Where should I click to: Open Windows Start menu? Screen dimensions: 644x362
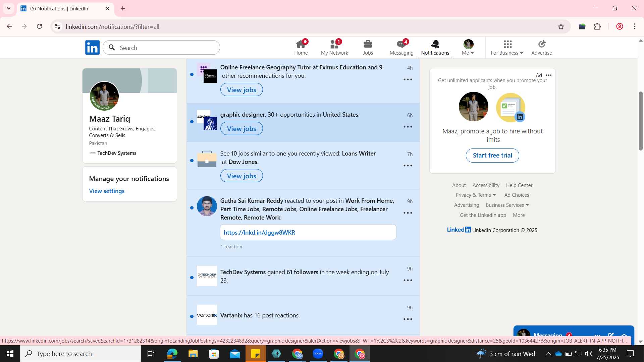[10, 354]
